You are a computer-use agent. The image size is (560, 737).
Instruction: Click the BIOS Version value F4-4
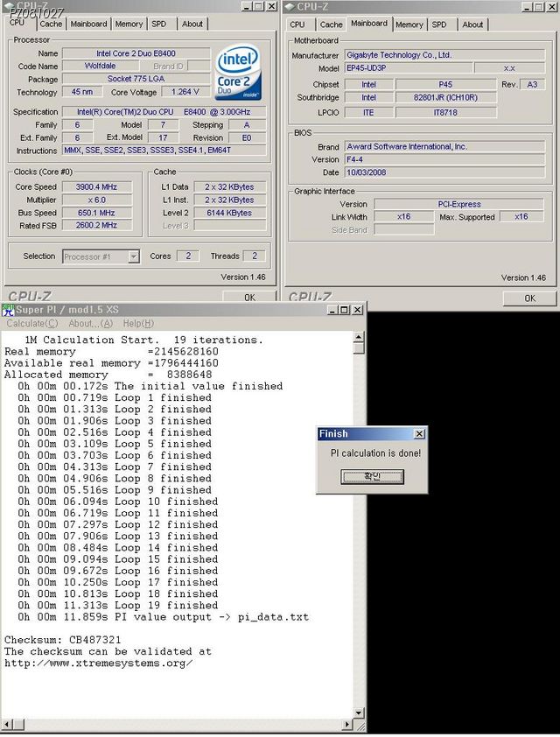(x=444, y=159)
